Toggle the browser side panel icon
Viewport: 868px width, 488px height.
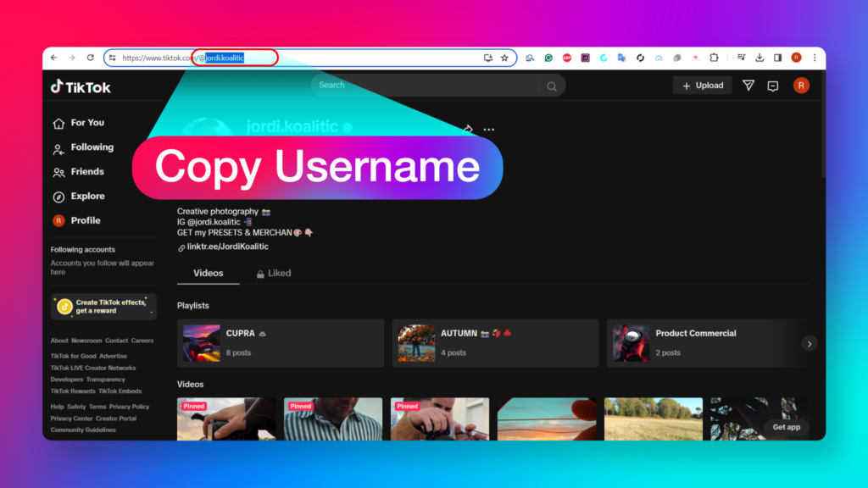(778, 58)
